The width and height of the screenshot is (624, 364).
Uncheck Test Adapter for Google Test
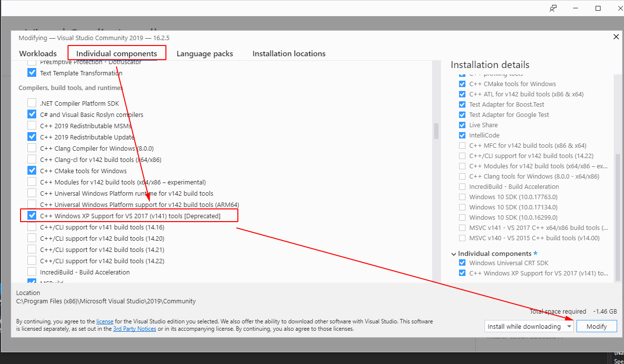[x=462, y=114]
